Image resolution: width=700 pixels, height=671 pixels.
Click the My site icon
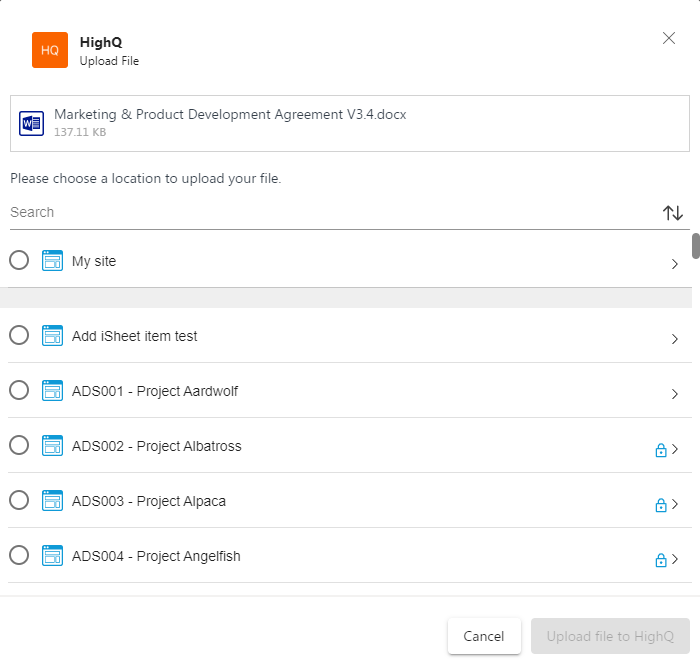[x=53, y=261]
